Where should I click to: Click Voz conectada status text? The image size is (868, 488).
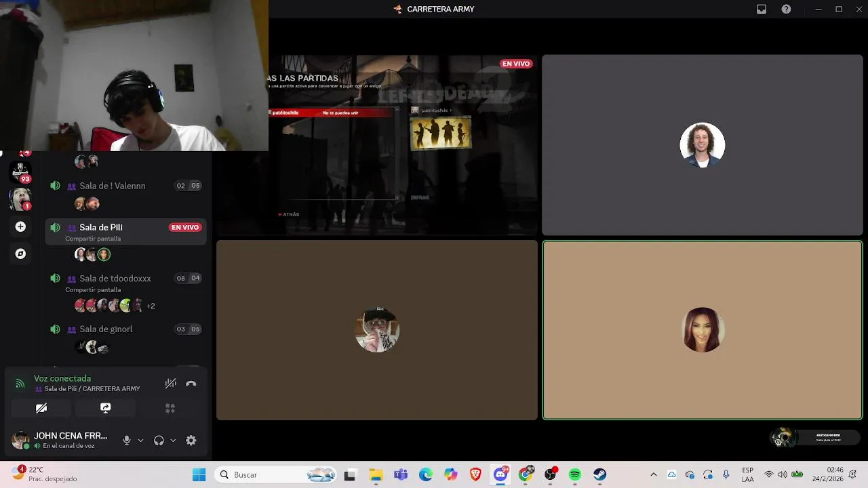(62, 378)
